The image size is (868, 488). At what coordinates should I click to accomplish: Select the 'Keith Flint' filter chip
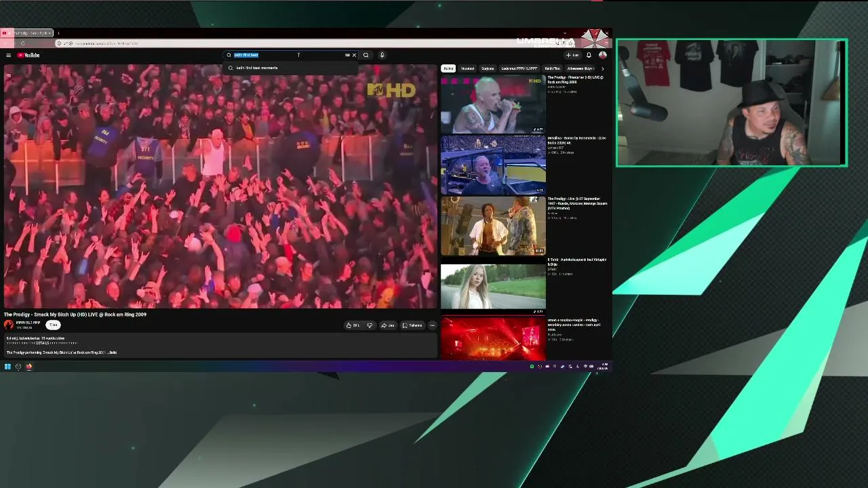click(x=553, y=68)
